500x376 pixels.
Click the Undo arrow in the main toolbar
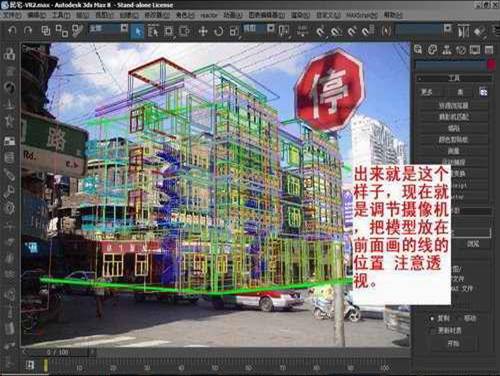12,31
